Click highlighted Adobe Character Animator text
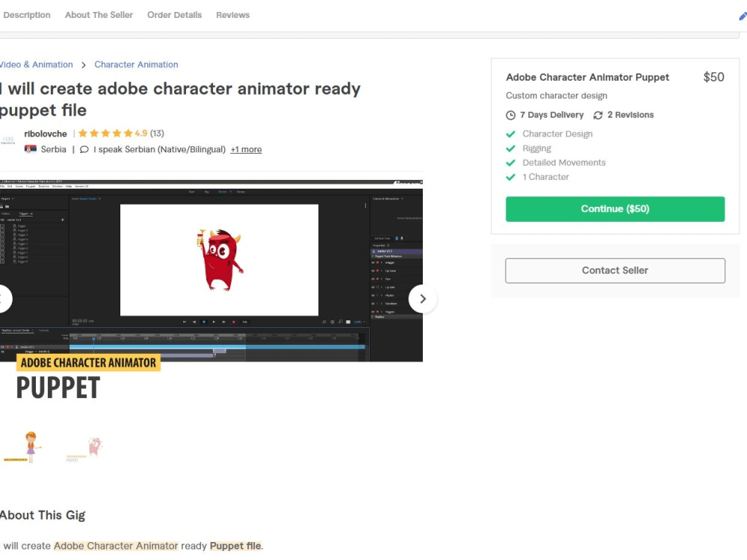The width and height of the screenshot is (747, 560). point(116,546)
